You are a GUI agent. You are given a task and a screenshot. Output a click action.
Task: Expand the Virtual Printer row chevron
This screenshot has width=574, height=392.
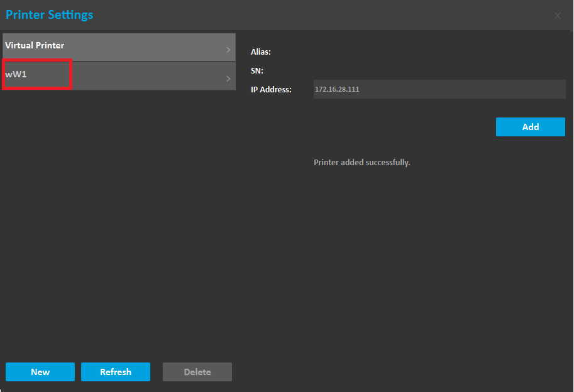228,49
